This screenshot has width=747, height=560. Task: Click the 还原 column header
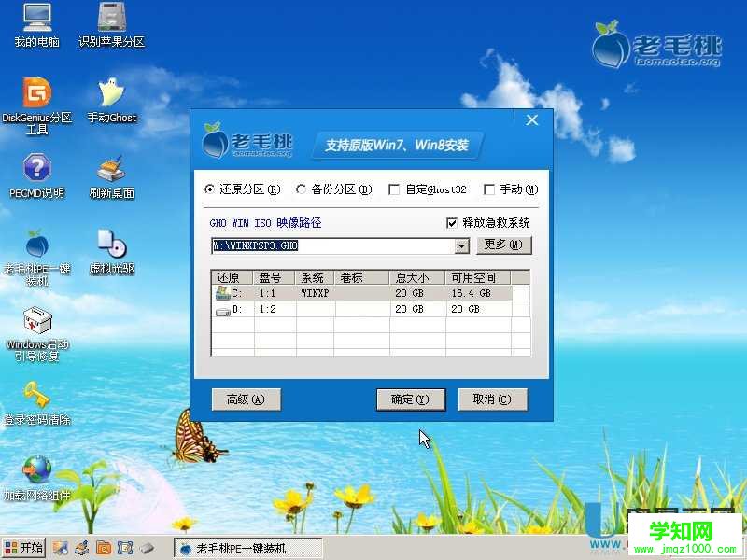[x=233, y=277]
